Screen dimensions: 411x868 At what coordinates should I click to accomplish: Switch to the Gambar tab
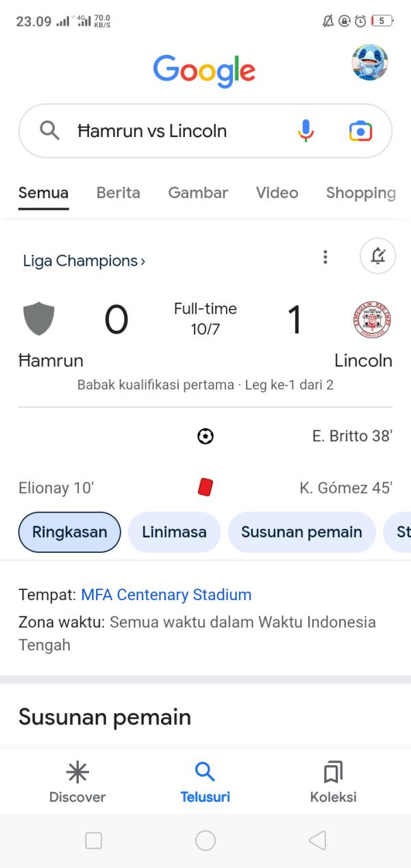[198, 193]
